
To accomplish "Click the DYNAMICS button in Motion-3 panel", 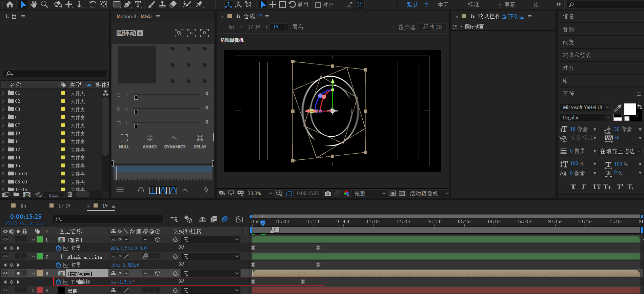I will 175,141.
